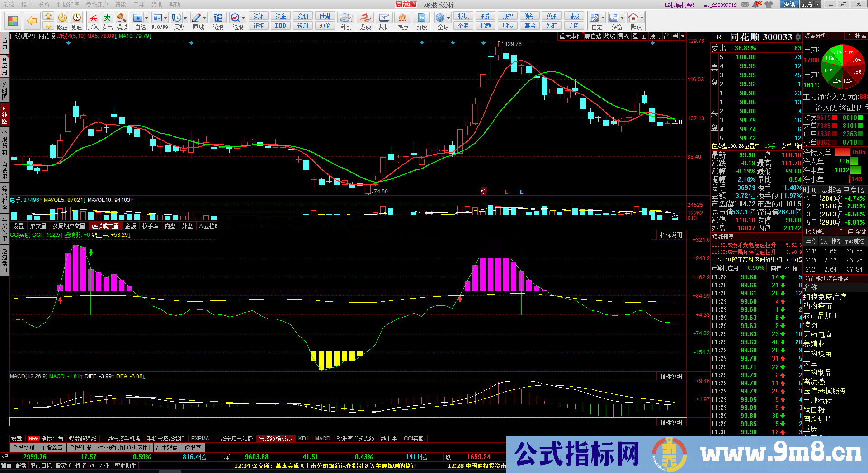868x473 pixels.
Task: Toggle 均线 moving average display
Action: click(609, 36)
